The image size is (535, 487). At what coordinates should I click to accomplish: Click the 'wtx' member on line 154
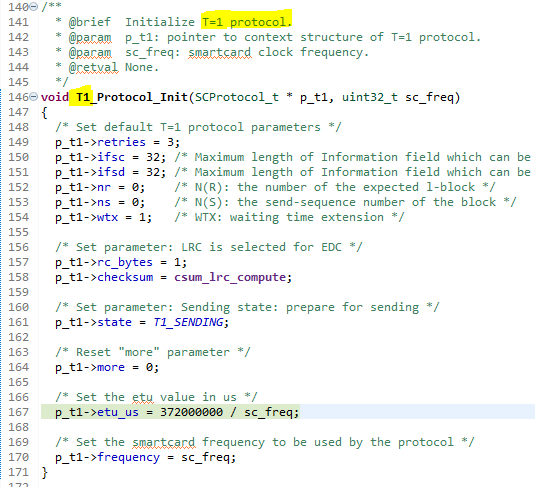(x=107, y=217)
